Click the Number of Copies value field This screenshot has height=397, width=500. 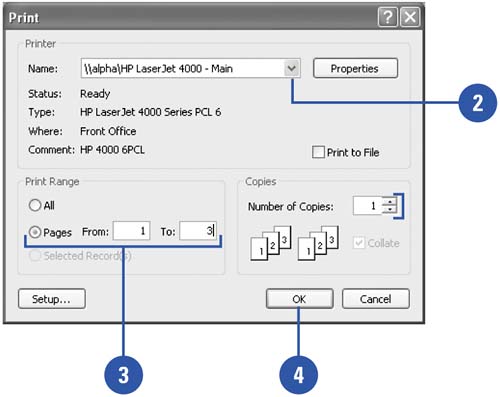tap(367, 206)
